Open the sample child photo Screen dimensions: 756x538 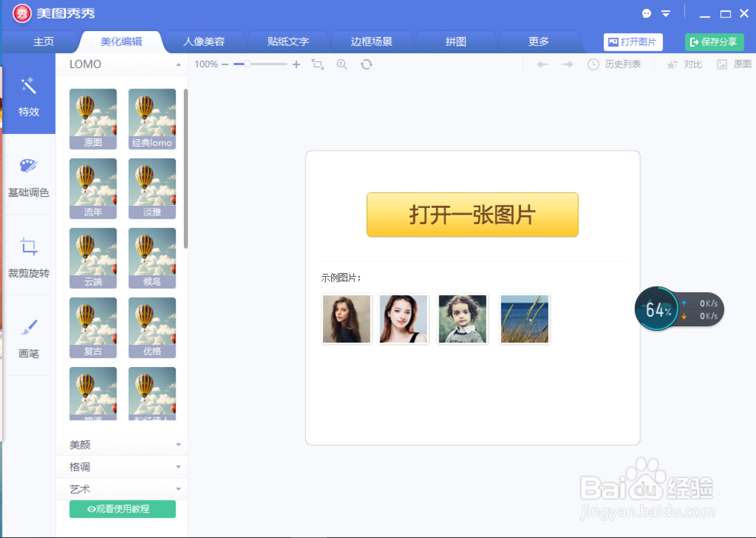click(462, 319)
